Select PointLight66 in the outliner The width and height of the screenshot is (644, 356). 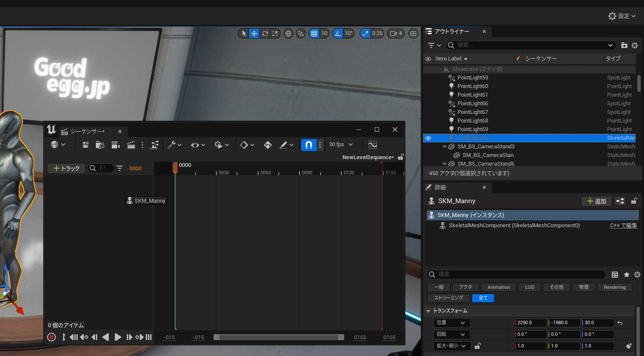pos(472,103)
